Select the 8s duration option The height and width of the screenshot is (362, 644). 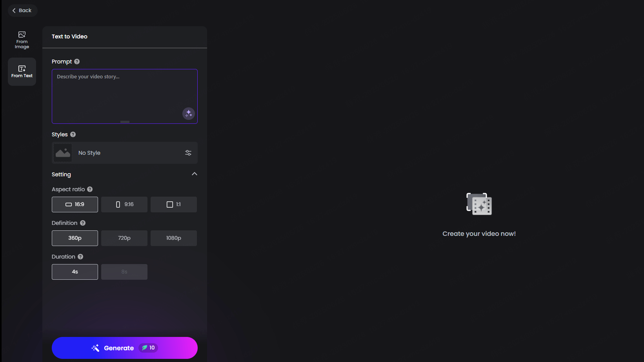tap(124, 272)
